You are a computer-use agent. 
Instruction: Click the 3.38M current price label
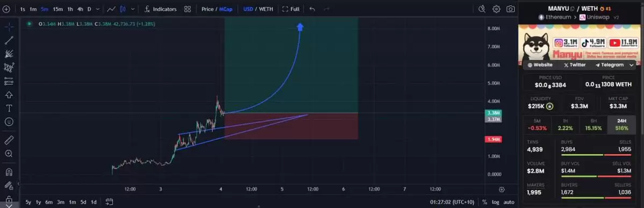(493, 113)
